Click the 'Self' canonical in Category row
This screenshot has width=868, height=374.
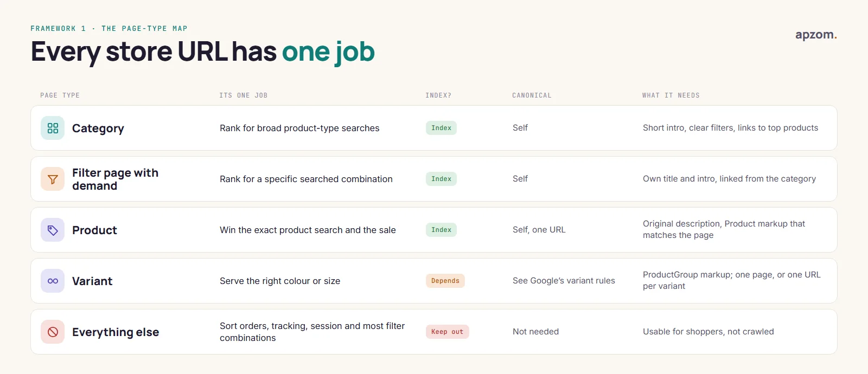click(520, 128)
